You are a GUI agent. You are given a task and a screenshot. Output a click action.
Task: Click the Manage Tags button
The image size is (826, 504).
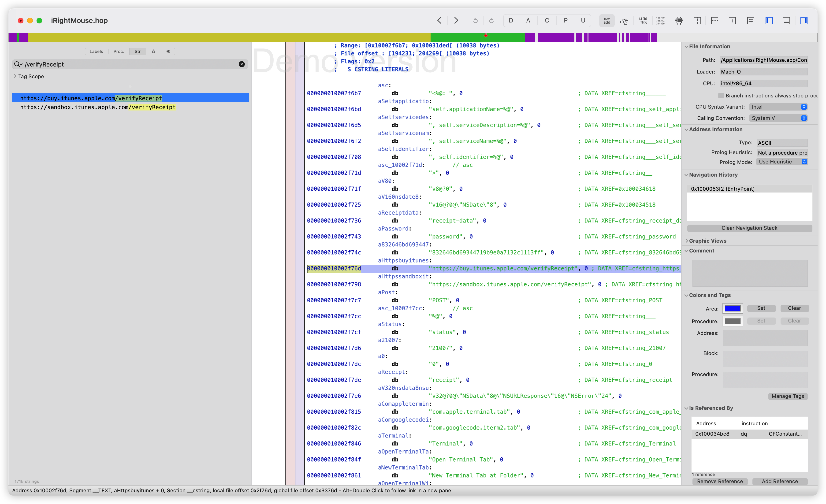(x=787, y=396)
